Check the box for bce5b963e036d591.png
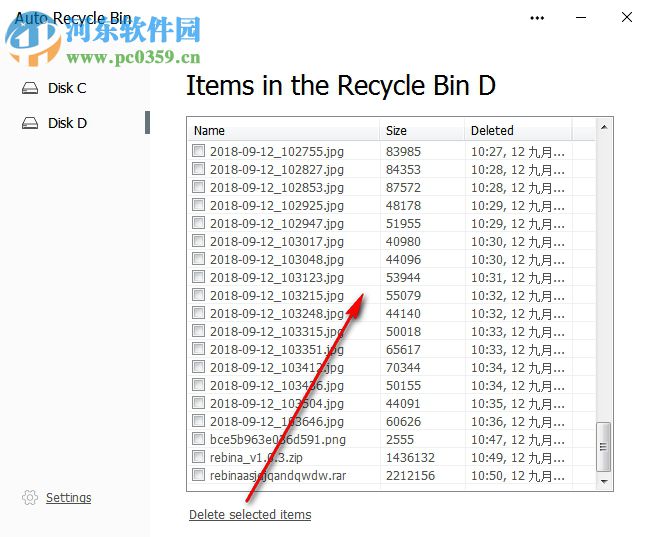650x537 pixels. tap(199, 439)
